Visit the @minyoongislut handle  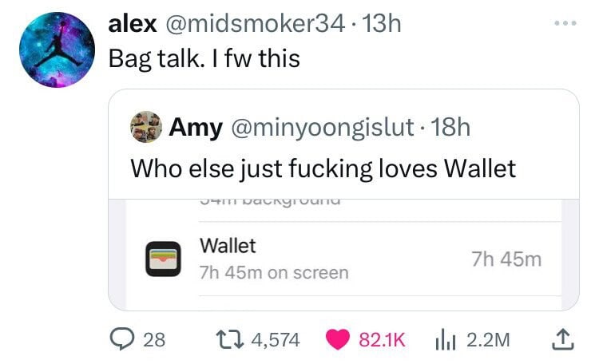(x=323, y=127)
